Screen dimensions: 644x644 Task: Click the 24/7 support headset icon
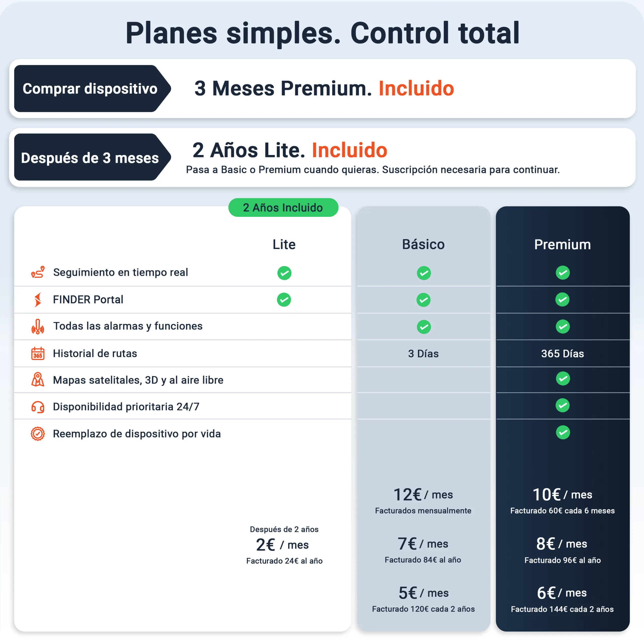point(38,407)
